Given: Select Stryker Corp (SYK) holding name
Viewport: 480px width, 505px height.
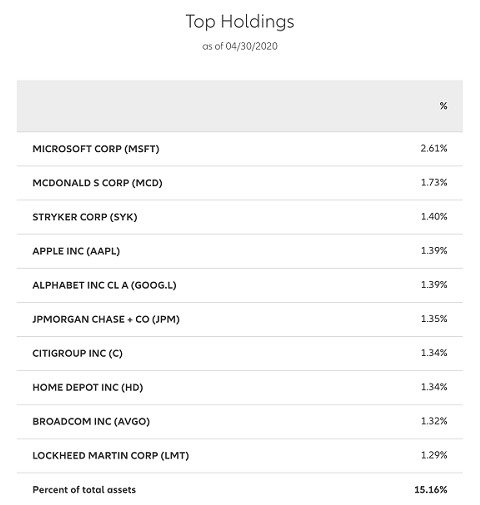Looking at the screenshot, I should [85, 217].
